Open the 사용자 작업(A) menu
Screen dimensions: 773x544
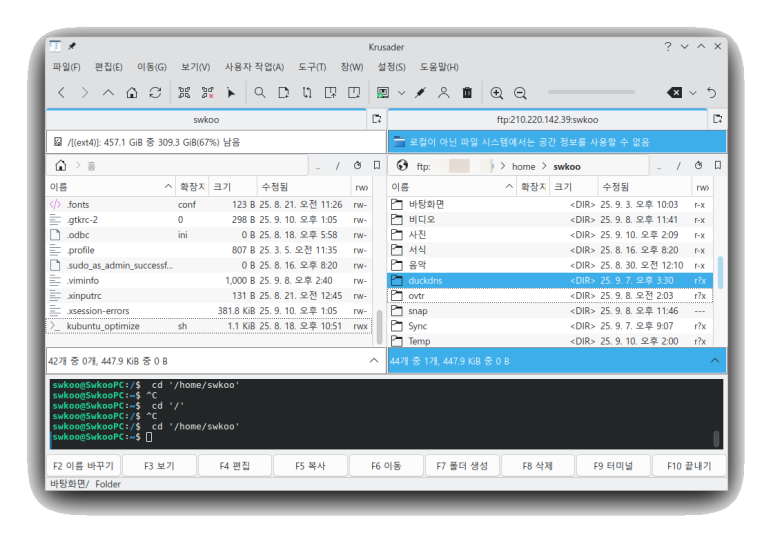pos(254,67)
